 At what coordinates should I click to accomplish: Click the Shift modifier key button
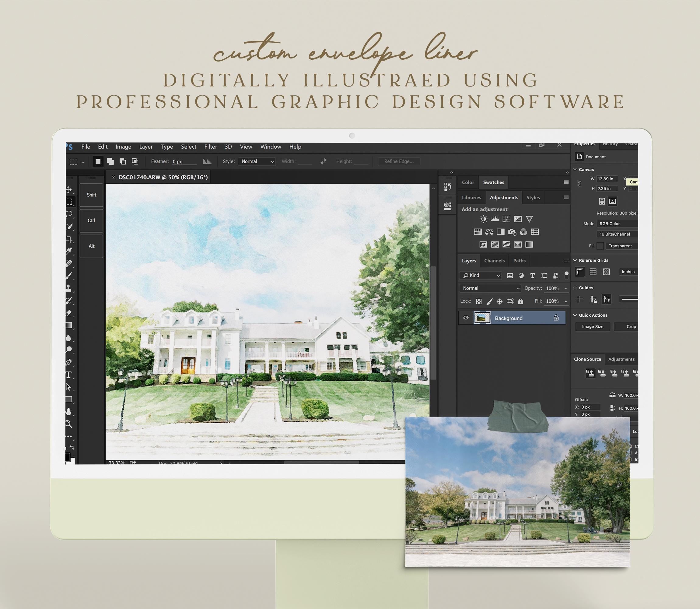tap(91, 195)
